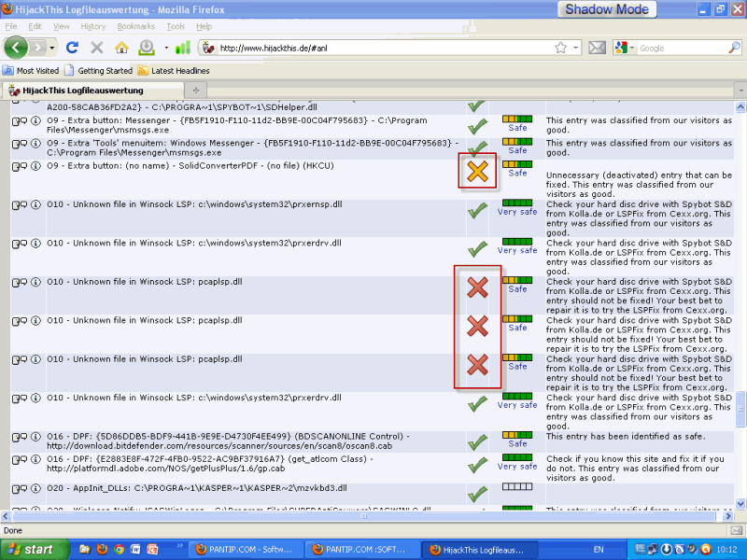Open the Tools menu
This screenshot has width=747, height=560.
tap(176, 26)
